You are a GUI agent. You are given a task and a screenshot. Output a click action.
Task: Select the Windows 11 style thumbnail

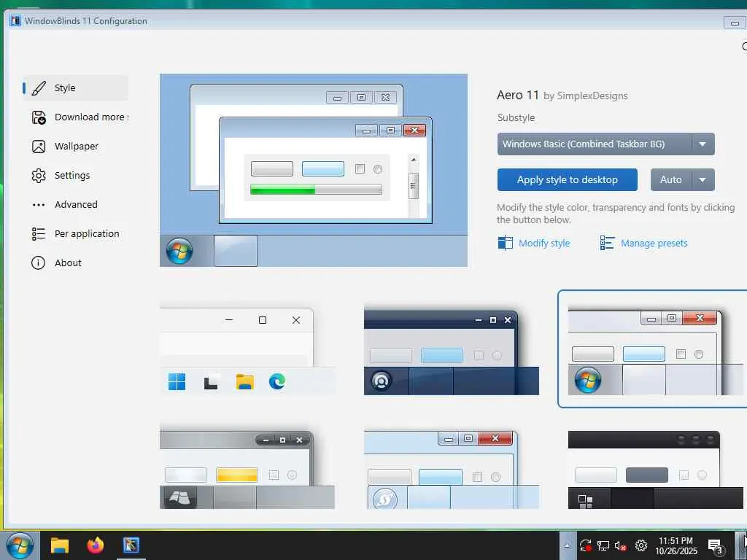pos(247,349)
